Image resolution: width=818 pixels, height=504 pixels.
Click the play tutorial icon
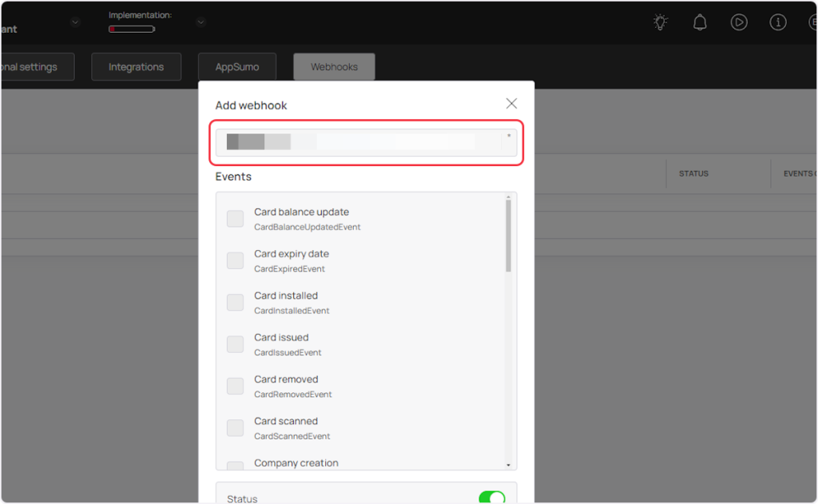pyautogui.click(x=739, y=22)
